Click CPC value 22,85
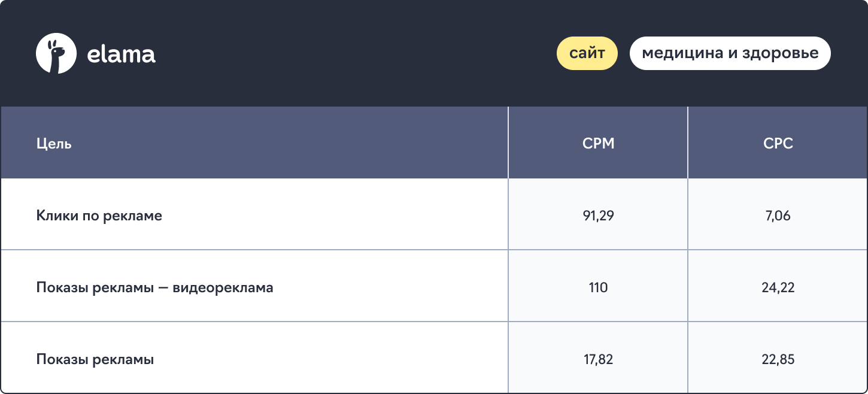The width and height of the screenshot is (868, 394). click(778, 359)
